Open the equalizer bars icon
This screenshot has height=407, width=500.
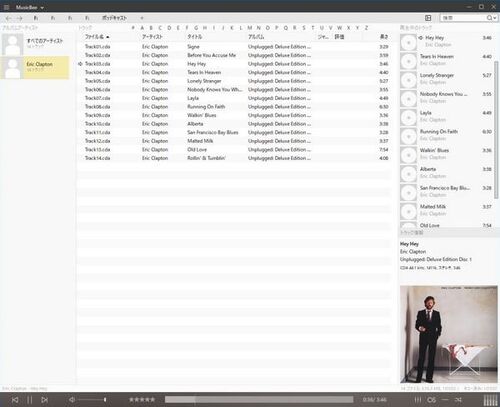[418, 399]
